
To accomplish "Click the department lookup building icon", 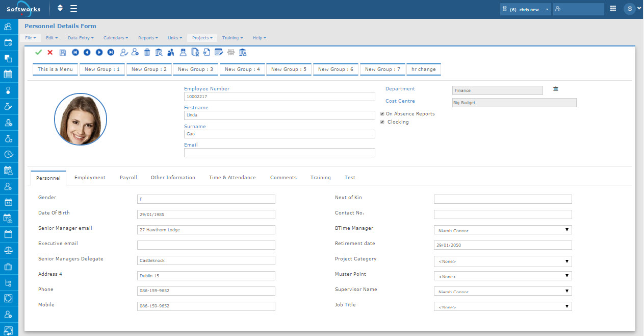I will [x=555, y=89].
